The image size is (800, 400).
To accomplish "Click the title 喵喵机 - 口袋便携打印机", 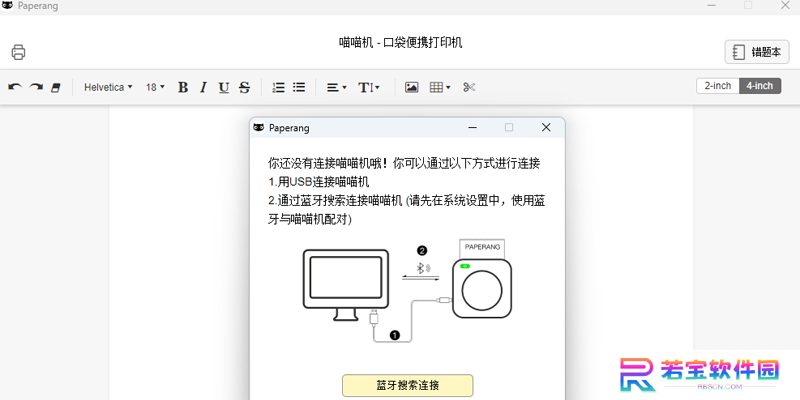I will [x=401, y=42].
